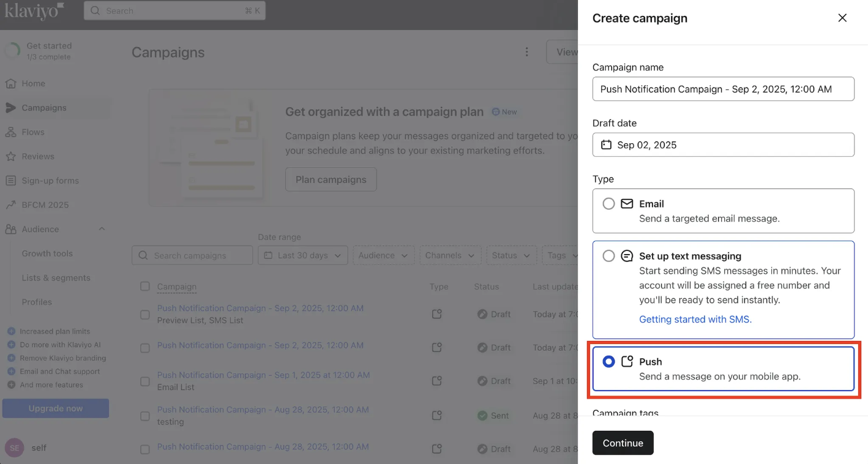
Task: Click the Get started progress ring icon
Action: [x=12, y=51]
